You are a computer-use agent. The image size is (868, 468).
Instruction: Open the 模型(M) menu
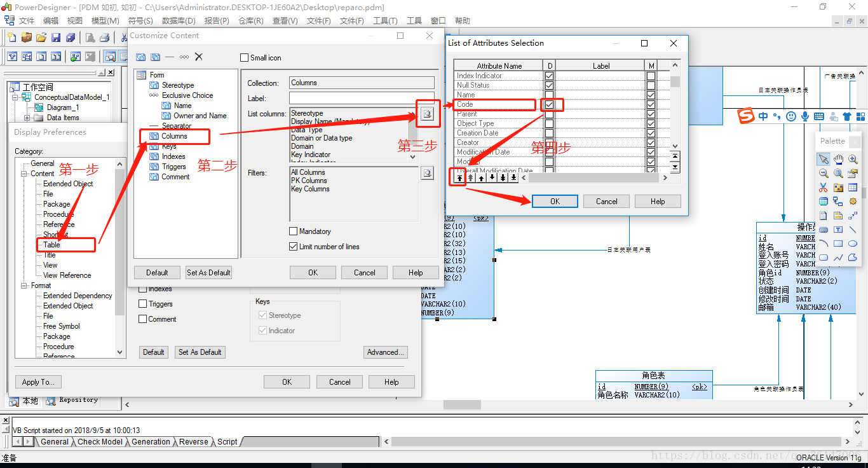(x=105, y=21)
